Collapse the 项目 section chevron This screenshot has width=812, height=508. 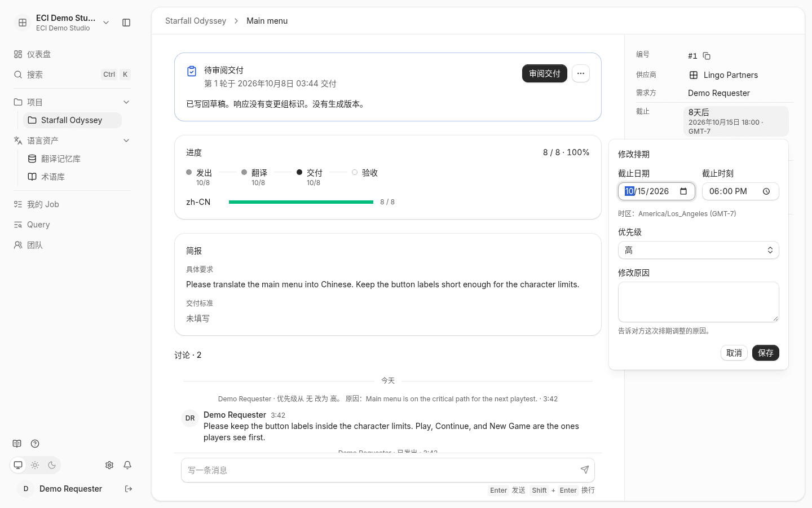(126, 102)
